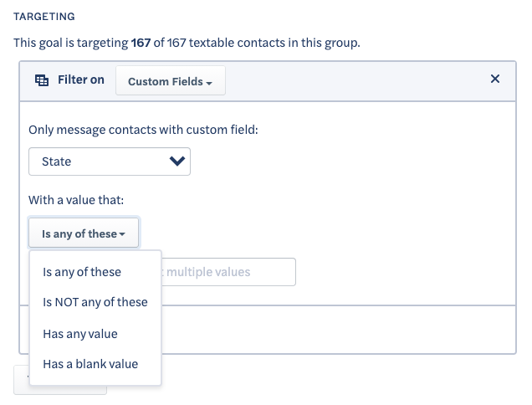Click the chevron arrow in State selector

click(x=177, y=161)
